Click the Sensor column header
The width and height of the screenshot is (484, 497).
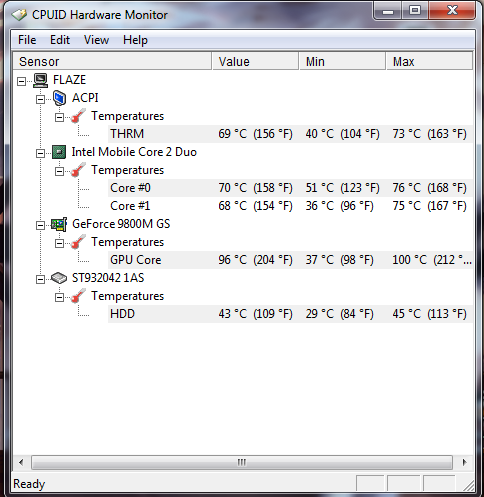coord(112,61)
